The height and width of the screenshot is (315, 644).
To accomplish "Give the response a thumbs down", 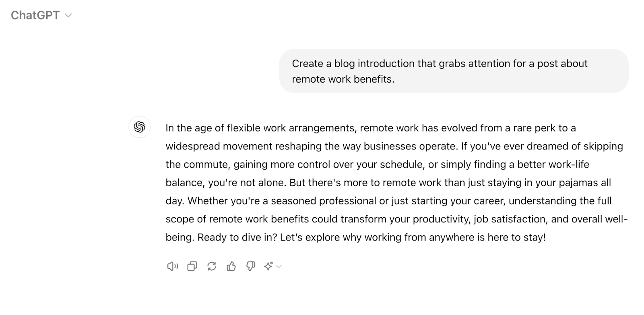I will 250,266.
